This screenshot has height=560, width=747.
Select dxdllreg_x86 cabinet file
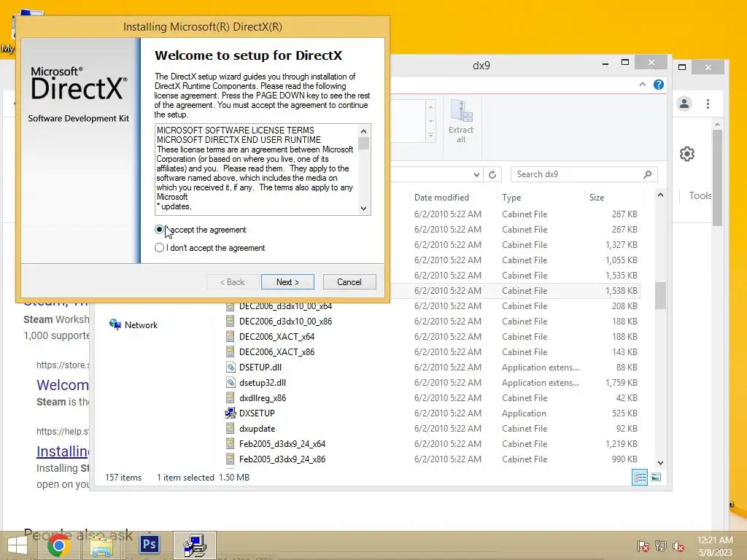click(263, 397)
